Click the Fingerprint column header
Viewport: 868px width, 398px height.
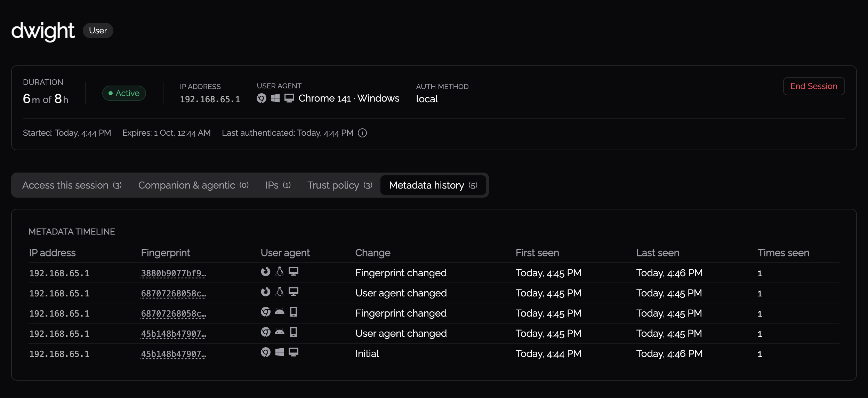point(166,253)
